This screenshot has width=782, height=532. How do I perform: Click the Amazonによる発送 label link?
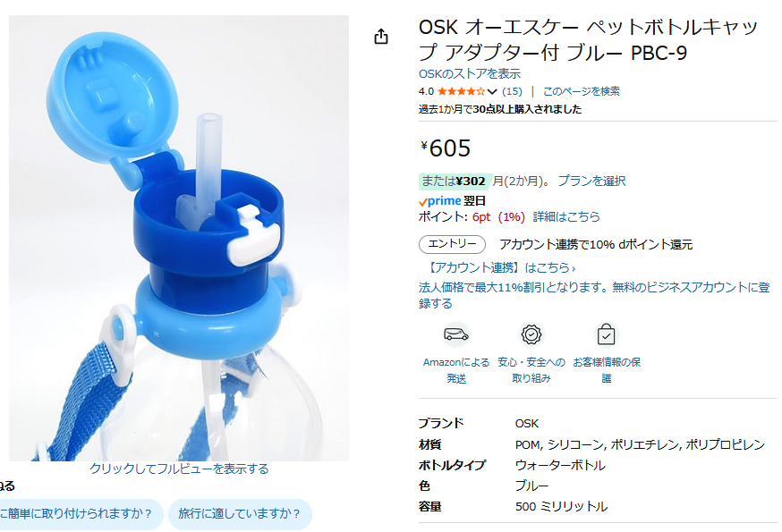pos(455,370)
